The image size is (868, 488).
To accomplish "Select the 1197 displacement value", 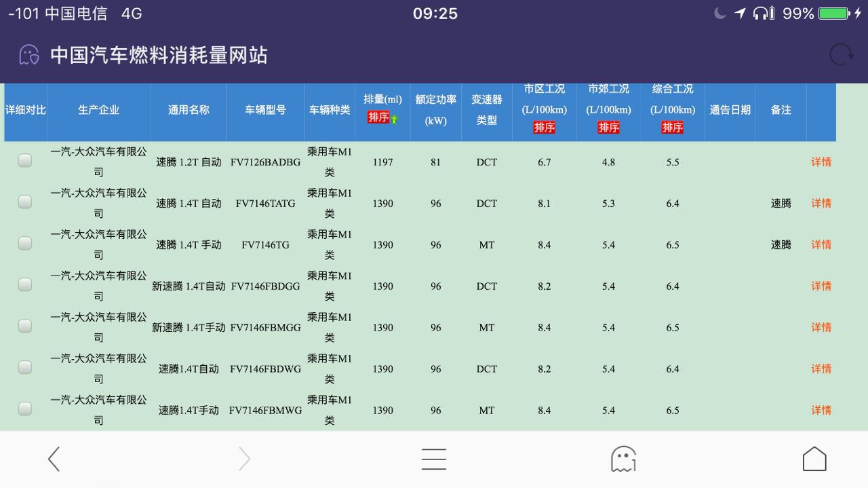I will tap(383, 162).
